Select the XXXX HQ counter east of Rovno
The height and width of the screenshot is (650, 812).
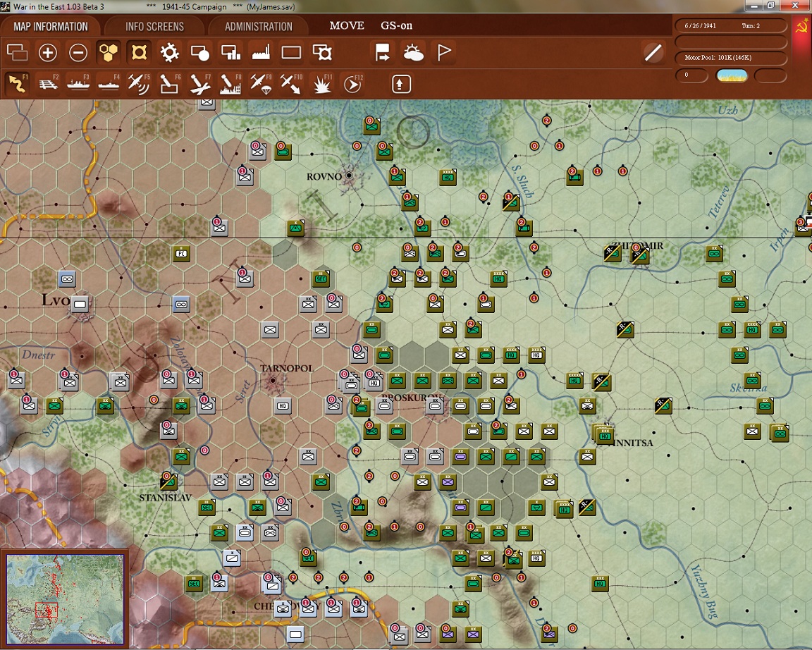[x=448, y=177]
